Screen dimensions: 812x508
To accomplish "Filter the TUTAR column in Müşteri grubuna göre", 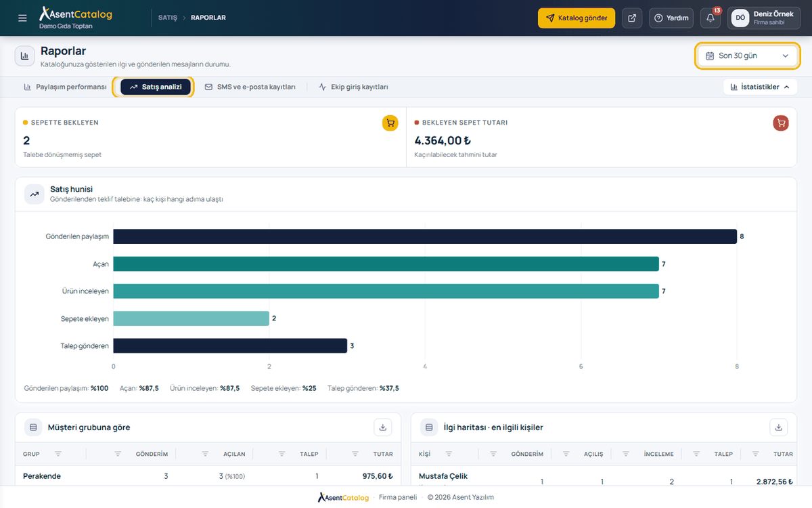I will [355, 454].
